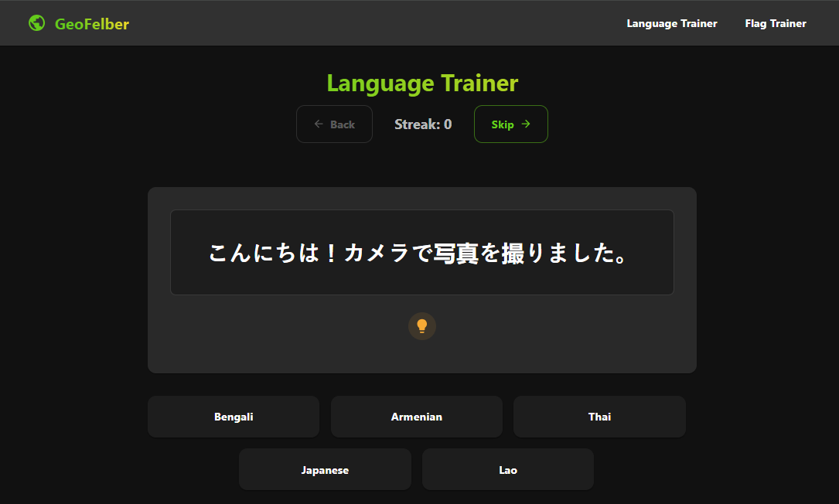
Task: Select the Thai answer option
Action: [599, 417]
